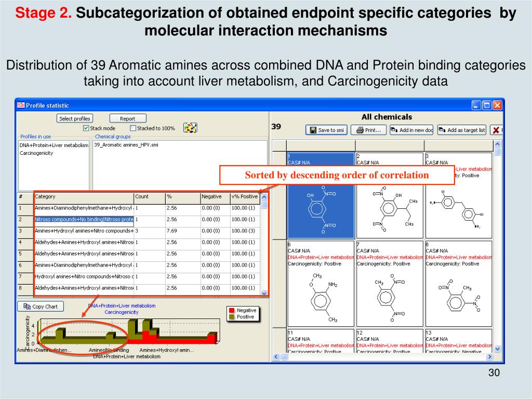The image size is (532, 399).
Task: Select row 3 Amines+Hydroxyl amines+Nitro compounds
Action: pyautogui.click(x=84, y=231)
